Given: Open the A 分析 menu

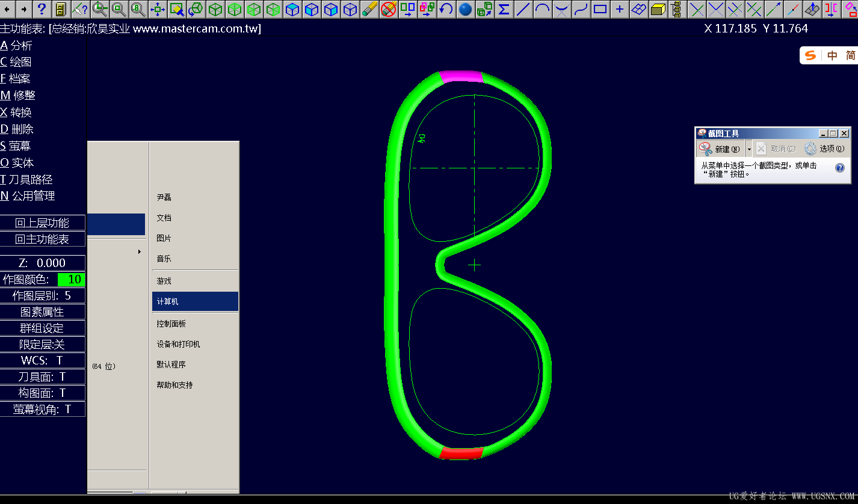Looking at the screenshot, I should click(16, 45).
